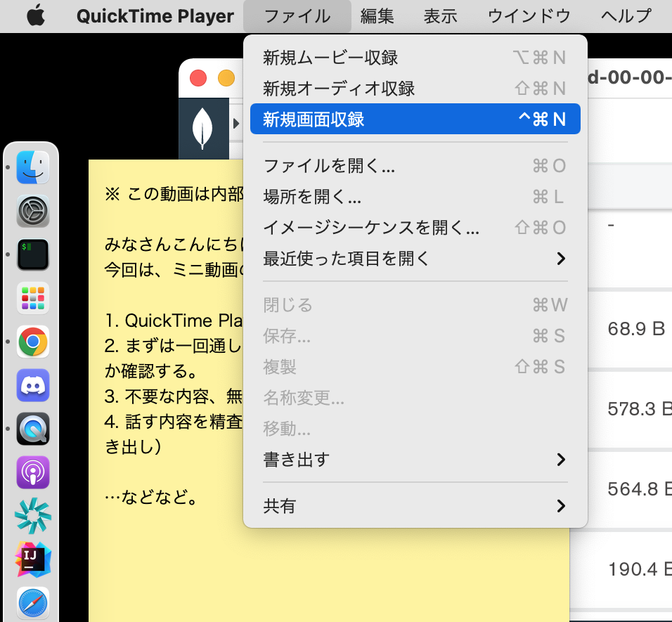Screen dimensions: 672x622
Task: Click the MongoDB leaf icon
Action: (202, 129)
